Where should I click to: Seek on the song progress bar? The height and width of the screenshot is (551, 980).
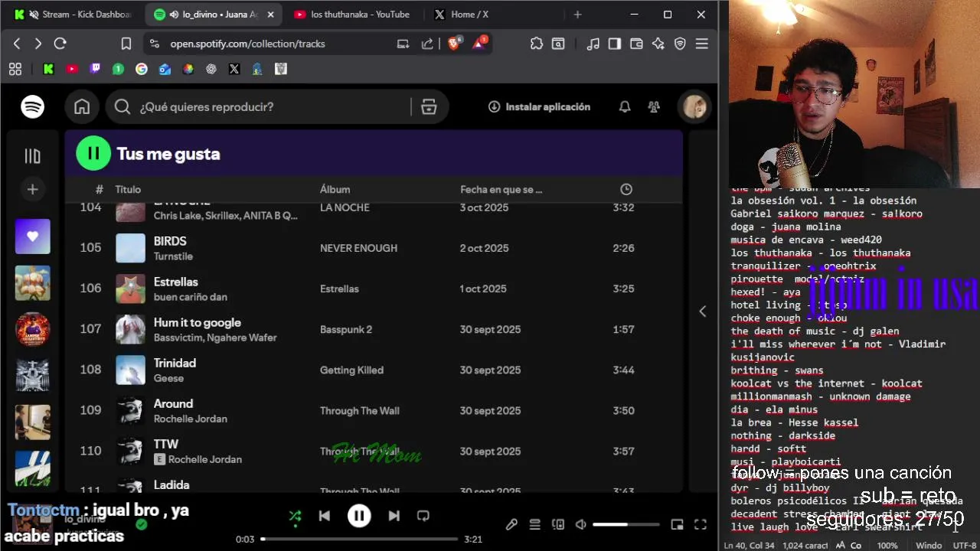pyautogui.click(x=359, y=539)
